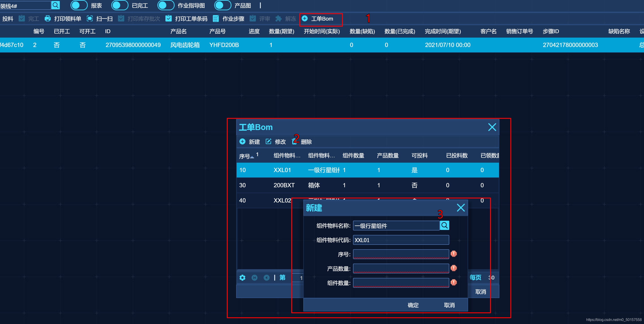Image resolution: width=644 pixels, height=324 pixels.
Task: Click the 组件数量 column header
Action: (353, 155)
